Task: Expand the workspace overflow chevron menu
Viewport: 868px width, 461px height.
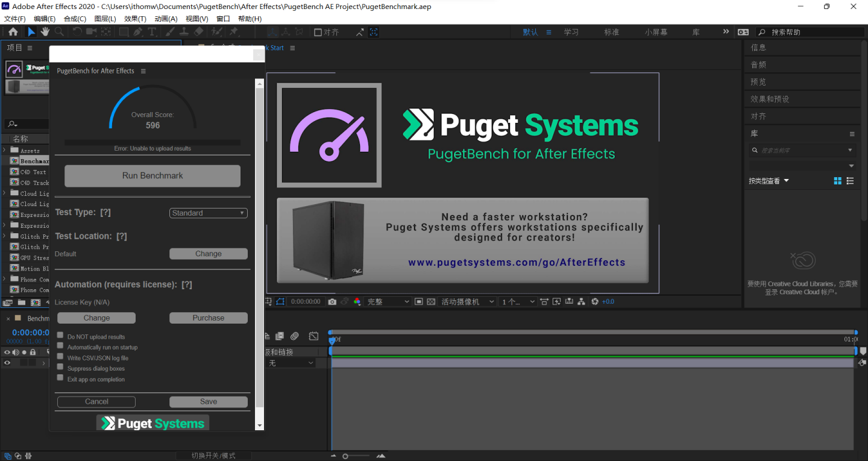Action: pyautogui.click(x=726, y=32)
